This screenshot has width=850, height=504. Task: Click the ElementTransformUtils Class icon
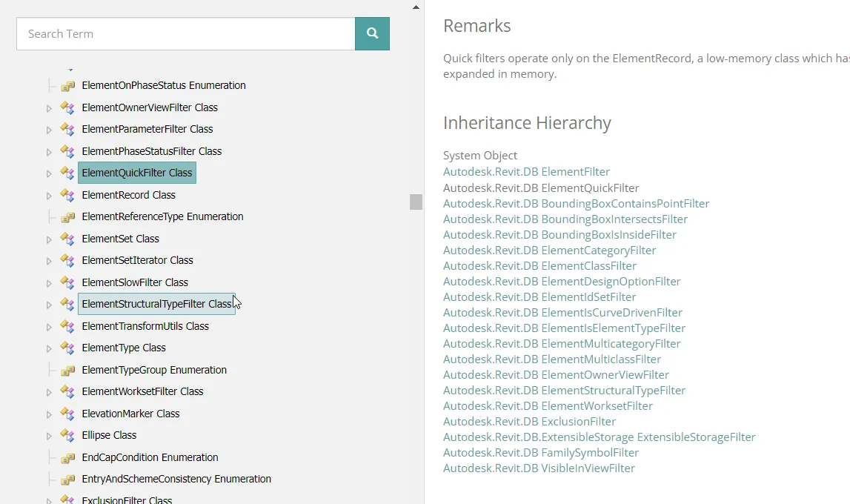point(67,326)
